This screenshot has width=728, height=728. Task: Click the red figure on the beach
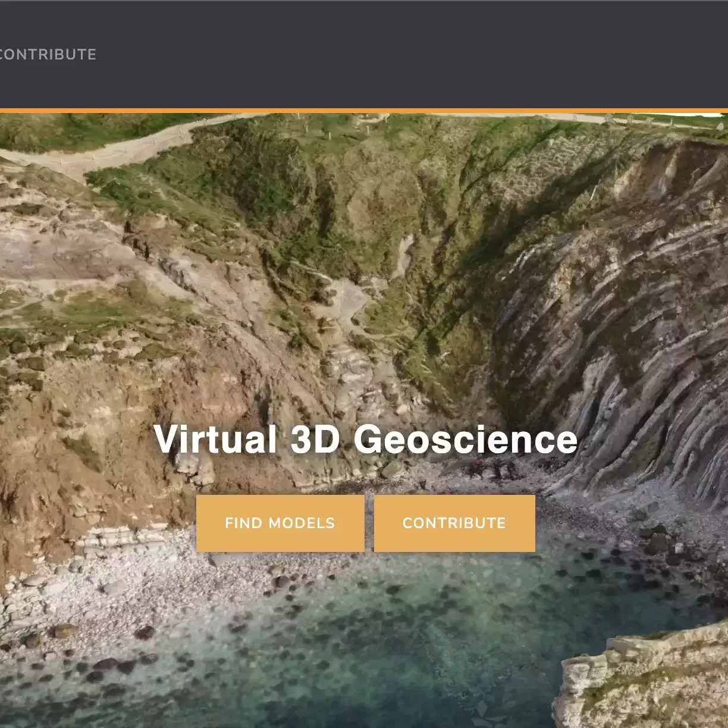point(476,463)
